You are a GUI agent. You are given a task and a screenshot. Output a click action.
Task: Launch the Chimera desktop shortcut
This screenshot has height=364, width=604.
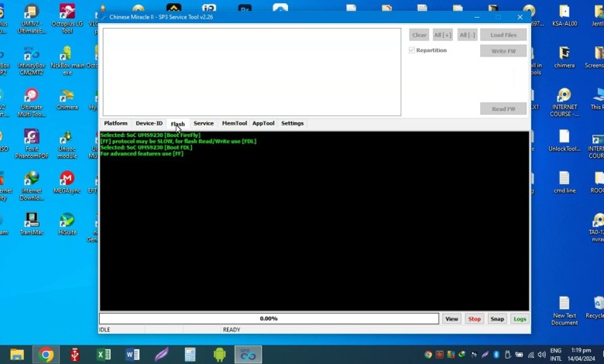[x=67, y=96]
